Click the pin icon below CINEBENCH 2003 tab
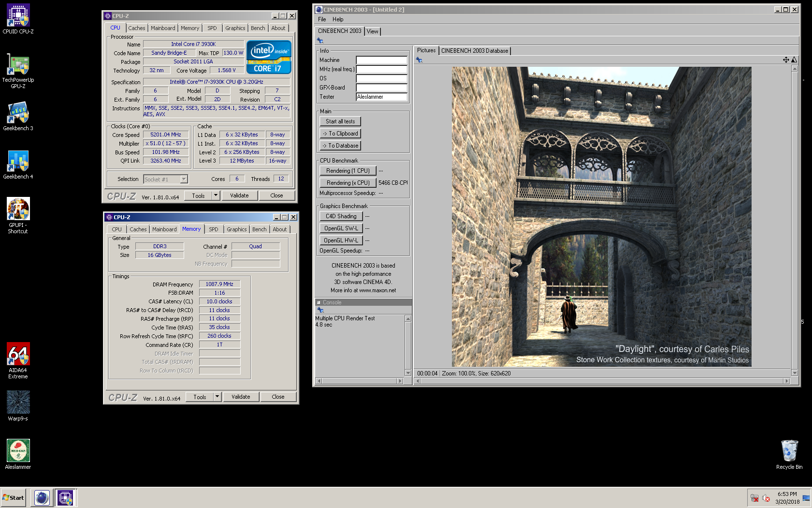 [320, 41]
